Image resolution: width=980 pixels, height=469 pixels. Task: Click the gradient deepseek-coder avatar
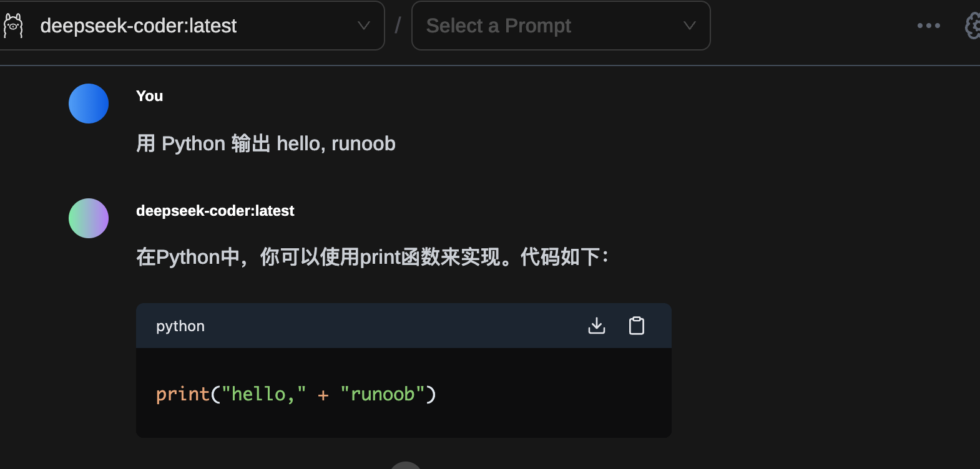coord(89,218)
